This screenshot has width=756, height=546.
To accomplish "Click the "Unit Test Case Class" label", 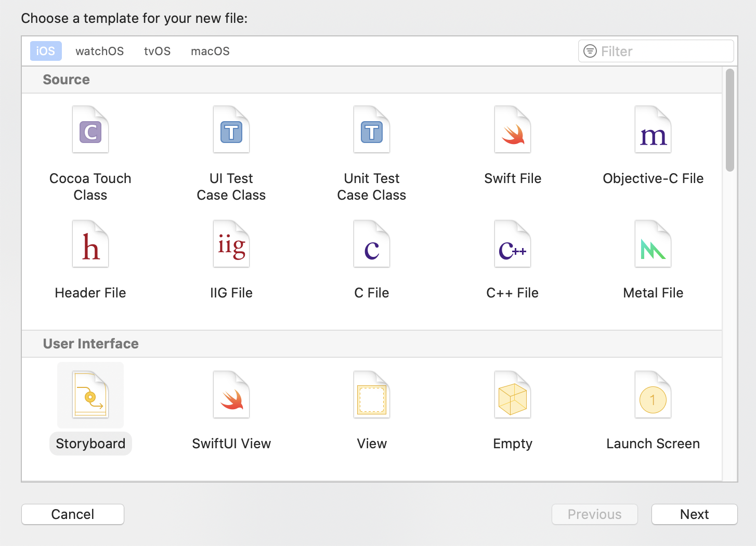I will coord(372,187).
